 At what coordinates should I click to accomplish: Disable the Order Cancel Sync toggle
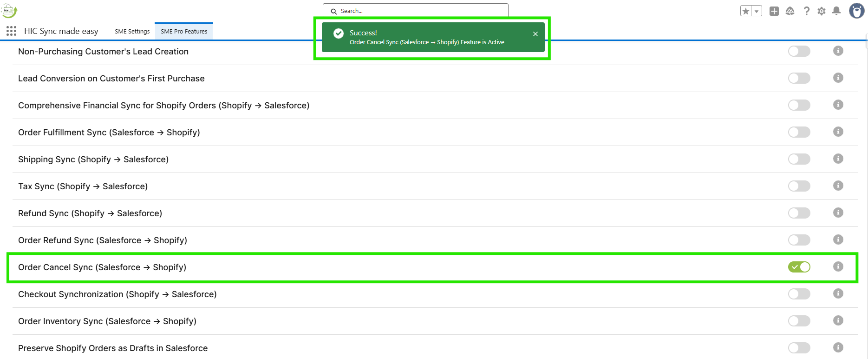tap(799, 267)
